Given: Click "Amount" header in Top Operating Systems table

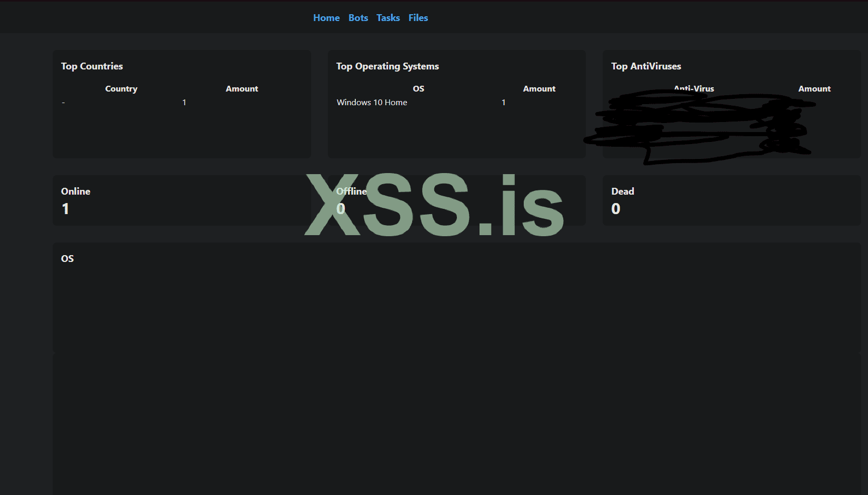Looking at the screenshot, I should click(539, 89).
